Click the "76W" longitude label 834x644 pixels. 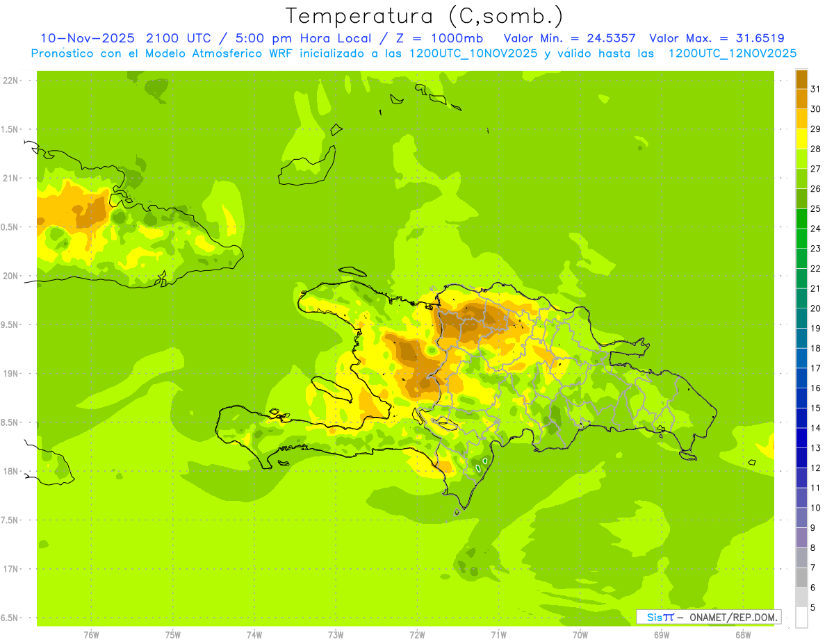[91, 635]
